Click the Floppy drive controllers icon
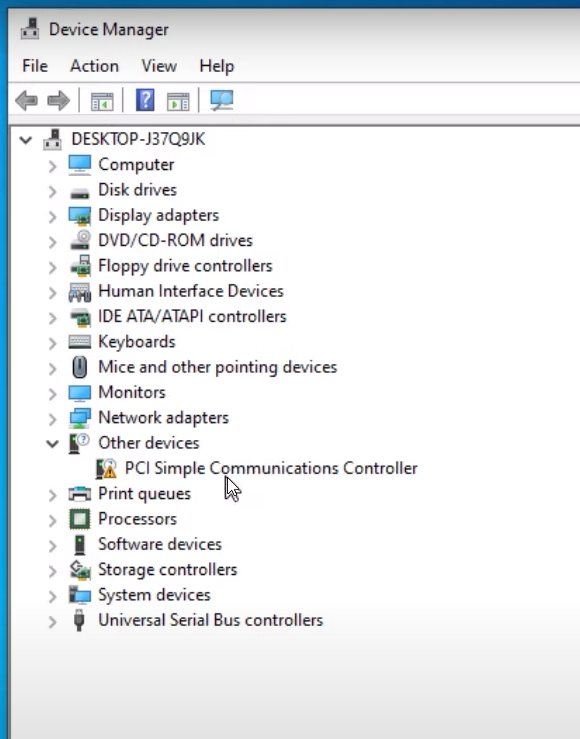 [x=81, y=265]
